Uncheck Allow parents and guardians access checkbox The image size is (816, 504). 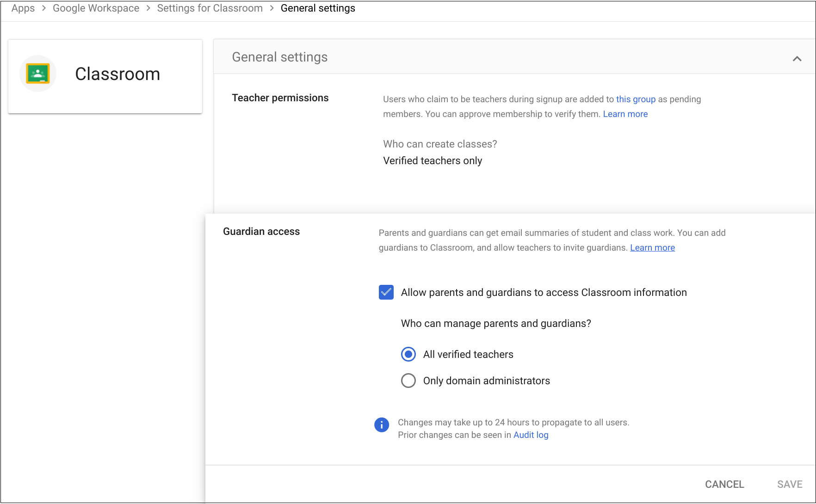386,292
